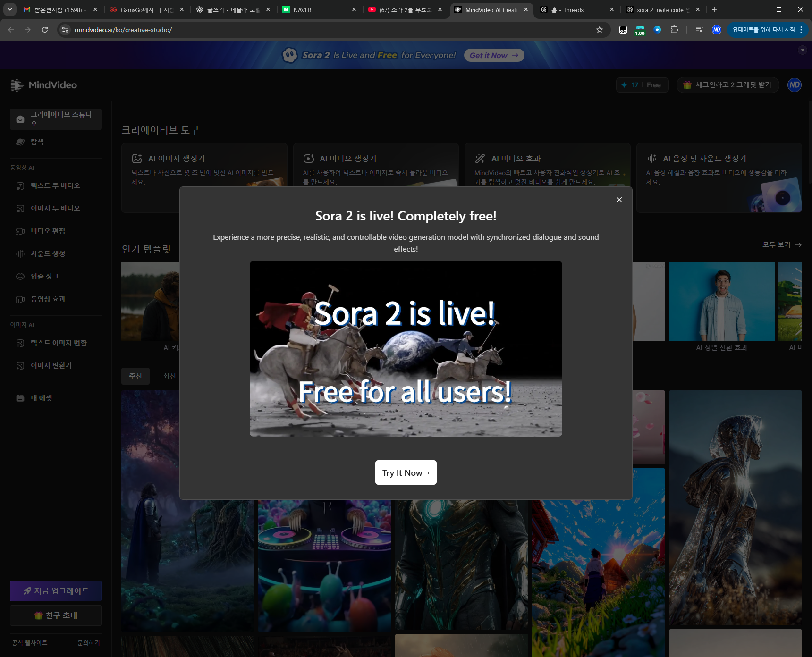Viewport: 812px width, 657px height.
Task: Click the blue arrow extension icon
Action: tap(657, 30)
